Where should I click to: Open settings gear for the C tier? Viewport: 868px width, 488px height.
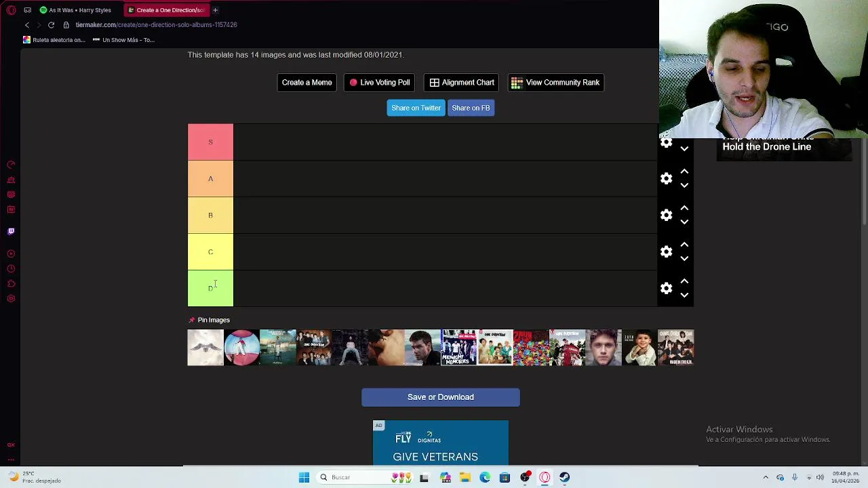coord(666,251)
